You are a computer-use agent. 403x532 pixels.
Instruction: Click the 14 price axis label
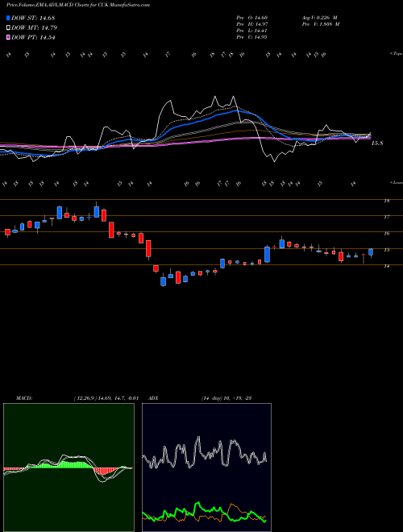tap(386, 266)
